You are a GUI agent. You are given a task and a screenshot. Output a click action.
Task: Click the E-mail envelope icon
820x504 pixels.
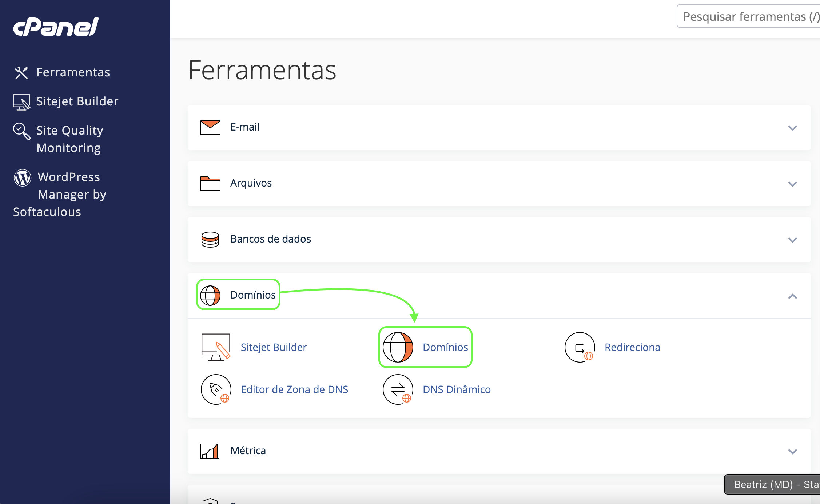210,128
